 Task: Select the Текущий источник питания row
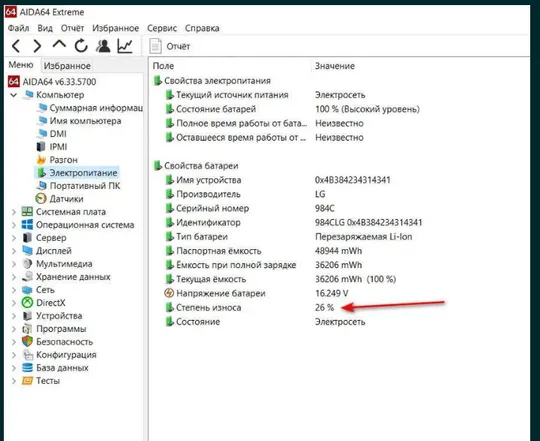point(265,95)
